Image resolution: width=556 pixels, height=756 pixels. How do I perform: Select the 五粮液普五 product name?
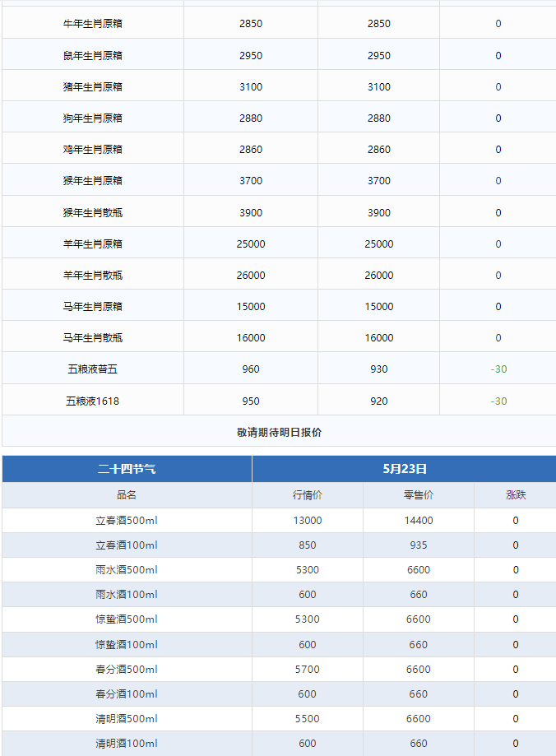(x=93, y=369)
